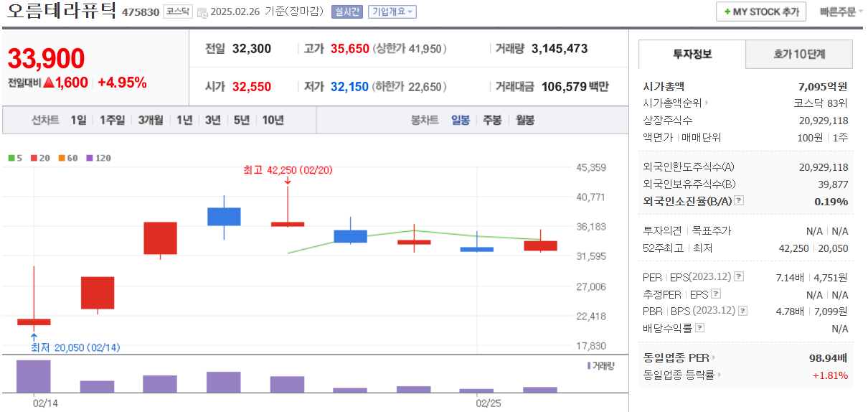The image size is (868, 412).
Task: Click the current price 33,900
Action: [x=46, y=59]
